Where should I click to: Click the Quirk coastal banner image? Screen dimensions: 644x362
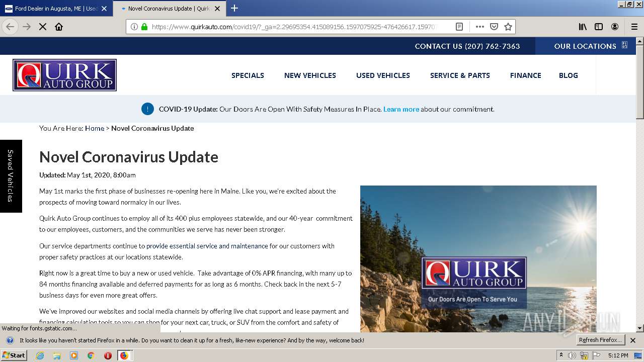tap(478, 258)
